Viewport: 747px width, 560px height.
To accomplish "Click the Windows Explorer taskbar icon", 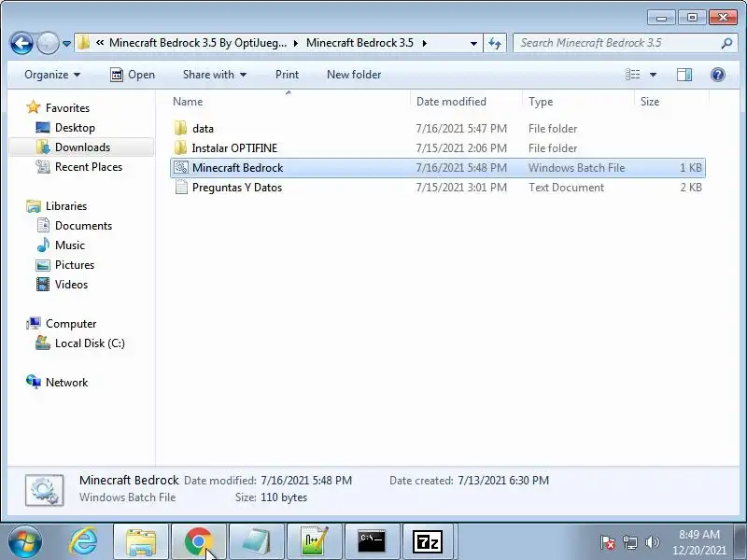I will click(141, 542).
